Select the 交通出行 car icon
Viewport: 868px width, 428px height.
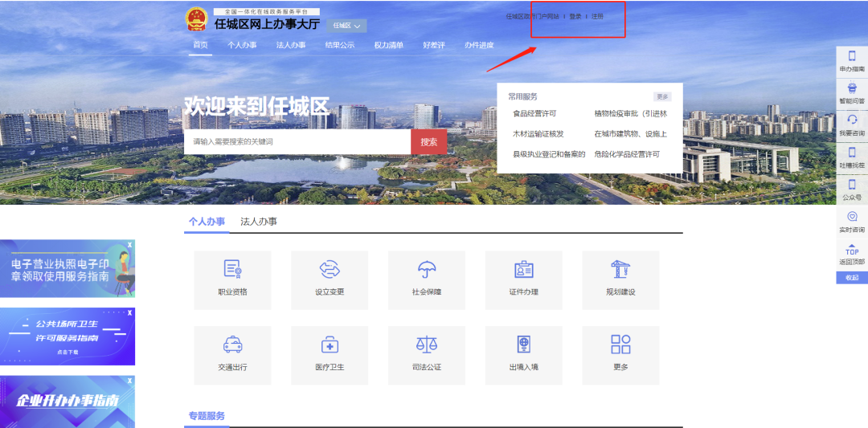coord(232,344)
